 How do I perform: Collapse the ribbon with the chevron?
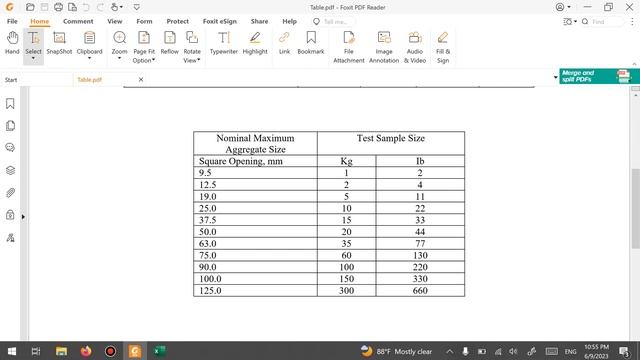tap(634, 64)
